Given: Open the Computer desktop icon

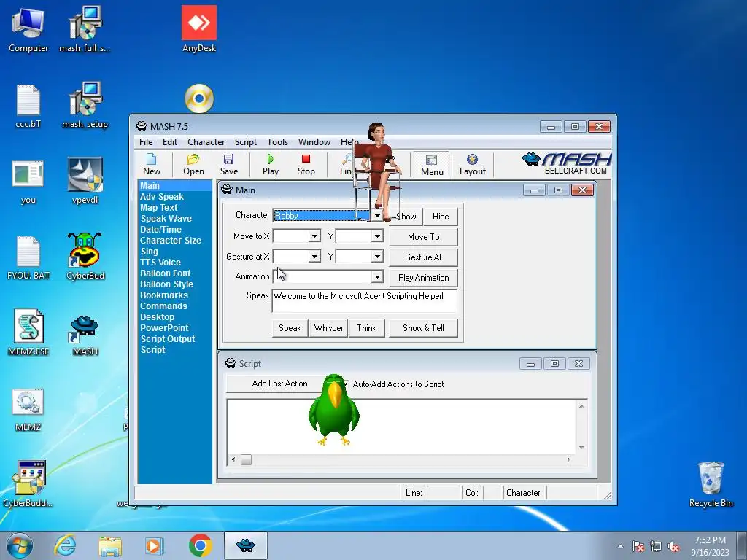Looking at the screenshot, I should pos(28,29).
